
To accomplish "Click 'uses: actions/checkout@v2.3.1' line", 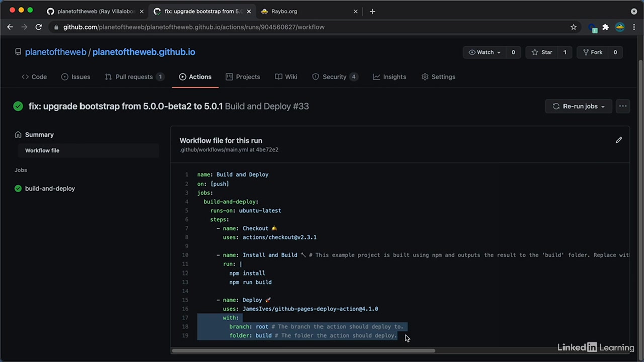I will pyautogui.click(x=270, y=237).
